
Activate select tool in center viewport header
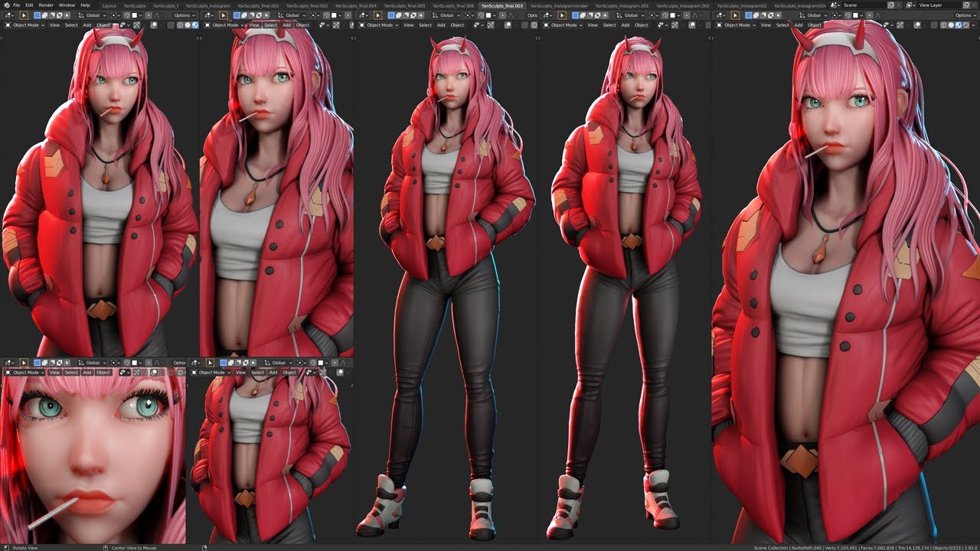click(378, 15)
